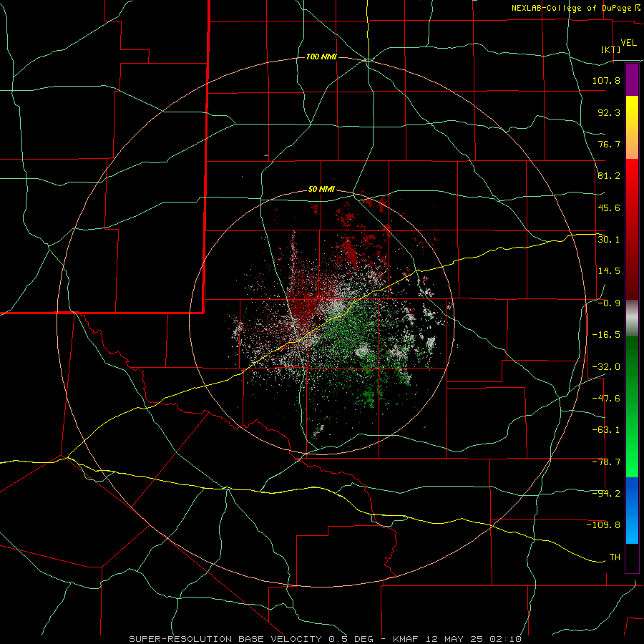Click the -16.5 velocity scale value
The width and height of the screenshot is (644, 644).
click(x=606, y=335)
